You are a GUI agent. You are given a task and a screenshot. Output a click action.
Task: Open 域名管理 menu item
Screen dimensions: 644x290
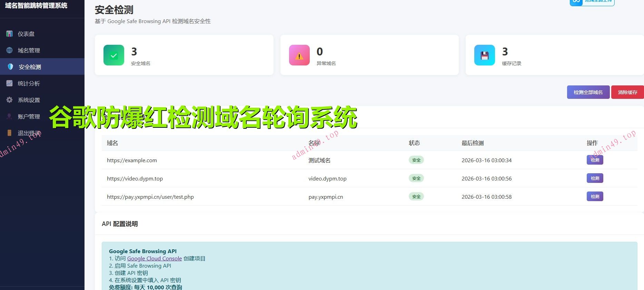(x=29, y=50)
